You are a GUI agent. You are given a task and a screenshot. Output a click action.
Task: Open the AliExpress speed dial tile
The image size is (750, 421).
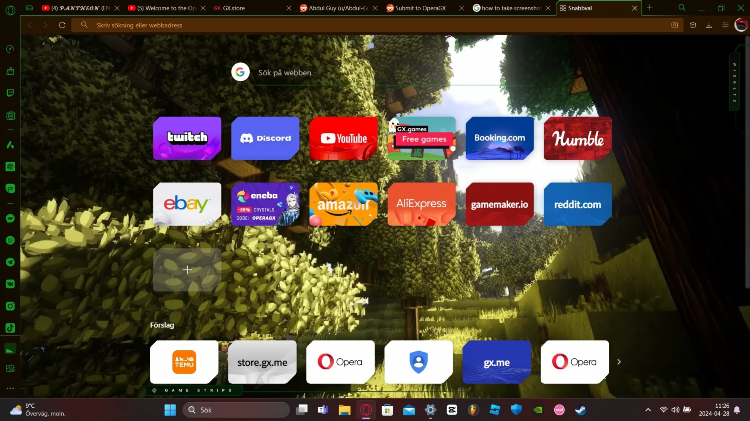point(421,204)
